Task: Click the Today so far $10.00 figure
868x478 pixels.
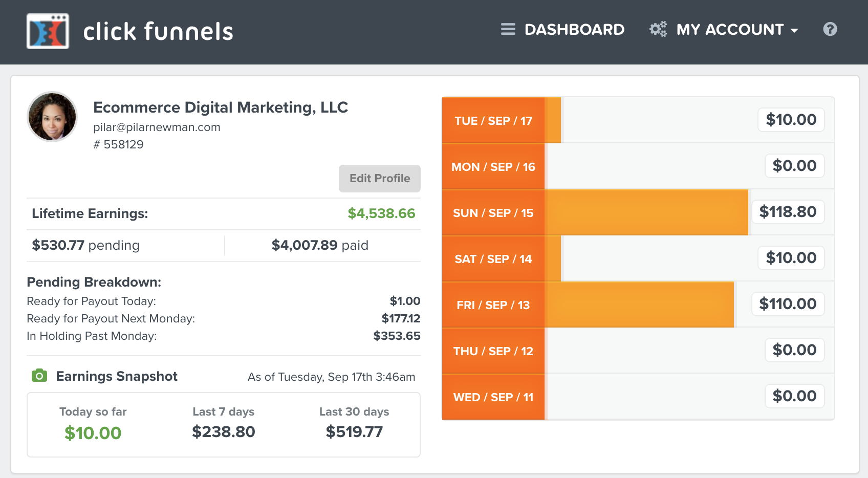Action: 93,433
